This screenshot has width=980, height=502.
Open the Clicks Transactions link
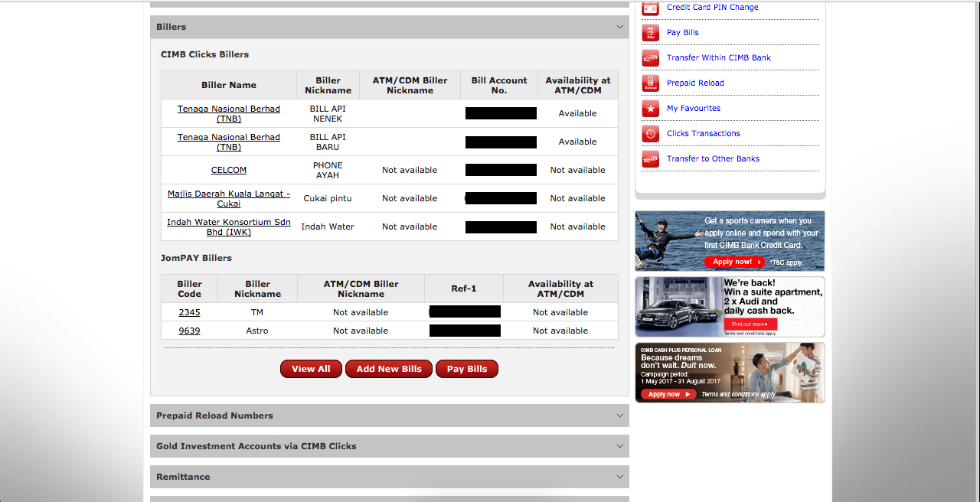[x=703, y=133]
